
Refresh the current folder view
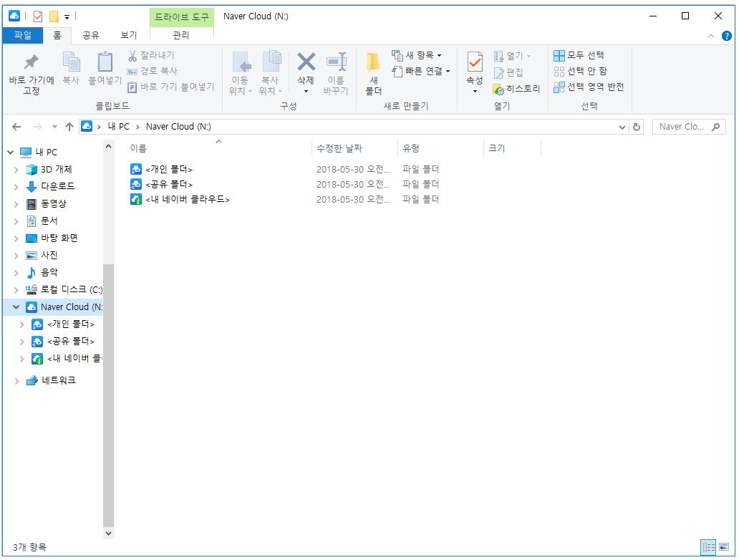coord(637,127)
